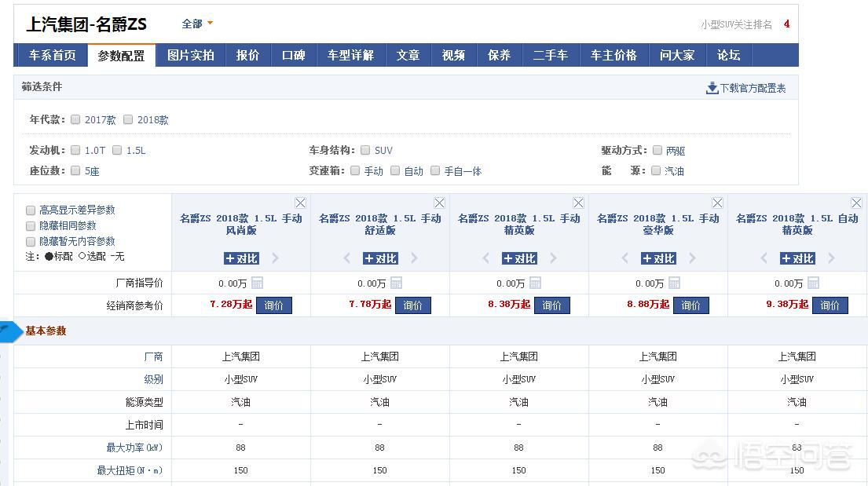Click the download icon for 下载官方配置表
The height and width of the screenshot is (486, 868).
pyautogui.click(x=712, y=88)
